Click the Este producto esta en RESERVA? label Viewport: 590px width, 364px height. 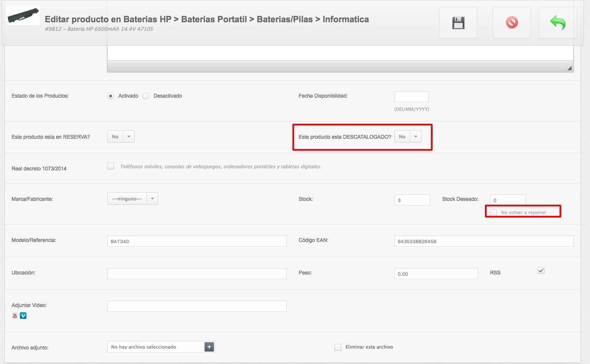coord(51,137)
